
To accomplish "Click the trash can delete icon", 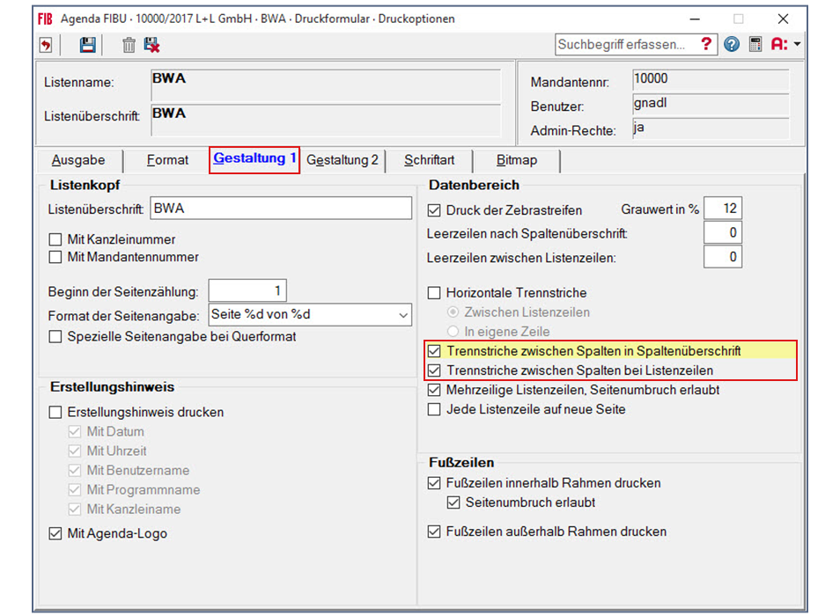I will (x=129, y=45).
